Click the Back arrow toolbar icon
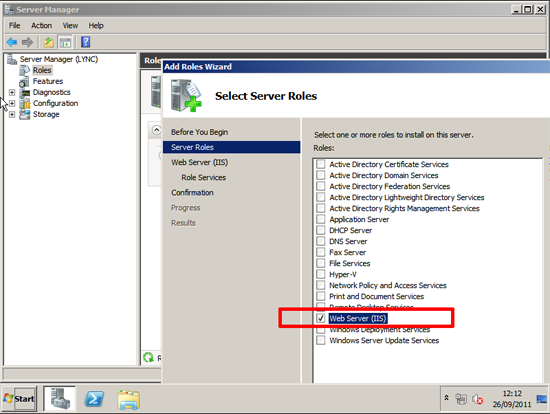This screenshot has height=414, width=550. click(12, 42)
